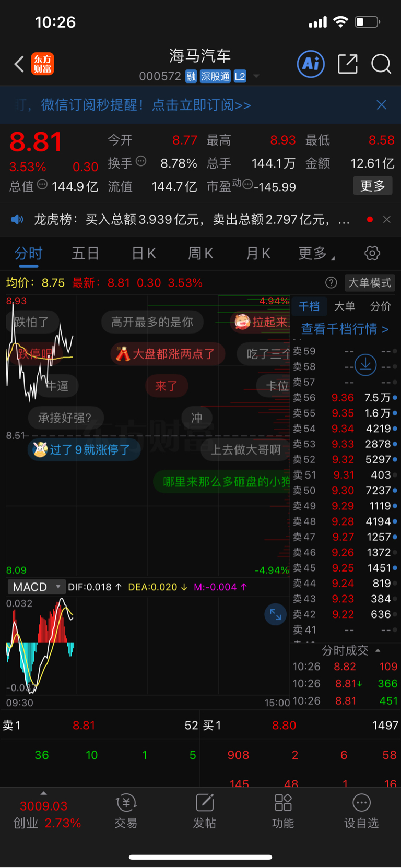Tap the 上去做大哥啊 comment bubble
The width and height of the screenshot is (401, 868).
tap(245, 449)
